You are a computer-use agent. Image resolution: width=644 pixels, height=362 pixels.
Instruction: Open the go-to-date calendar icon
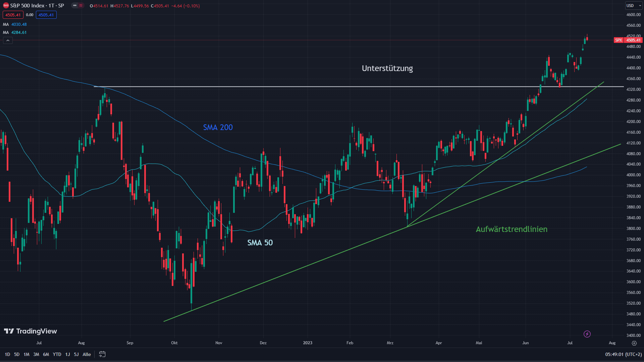click(102, 354)
